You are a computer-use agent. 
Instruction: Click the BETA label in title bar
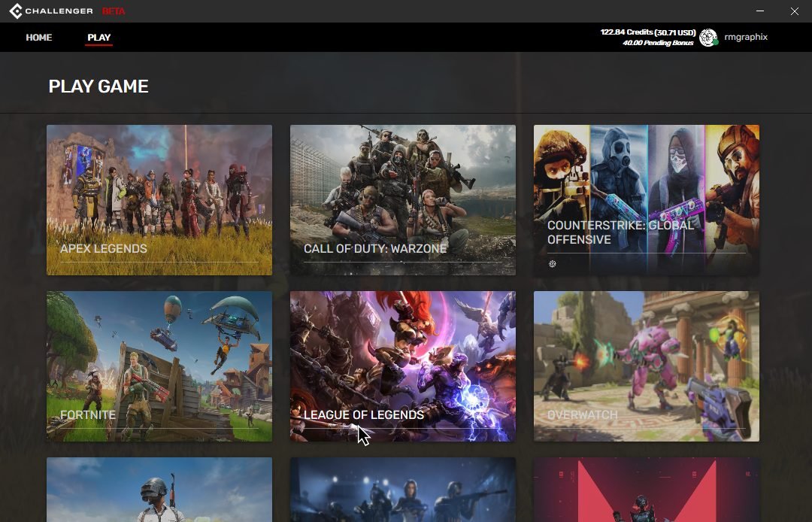114,11
